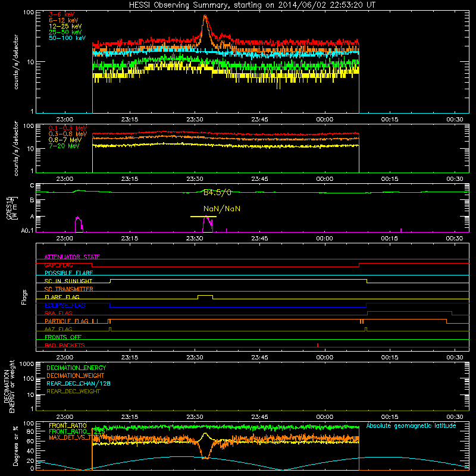Viewport: 476px width, 476px height.
Task: Select the SC_TRANSMITTER flag label
Action: tap(68, 289)
